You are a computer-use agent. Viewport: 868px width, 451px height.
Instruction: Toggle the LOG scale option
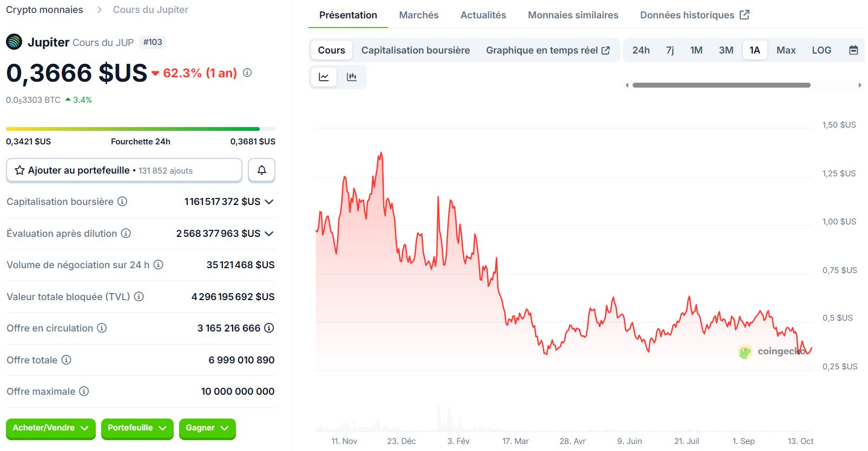pyautogui.click(x=821, y=50)
